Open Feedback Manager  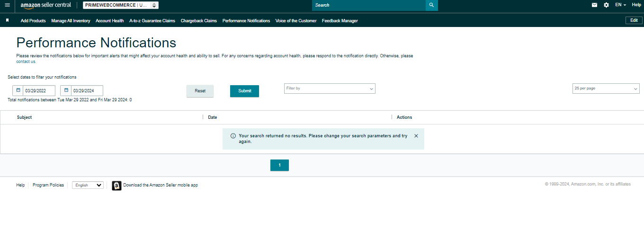tap(340, 21)
